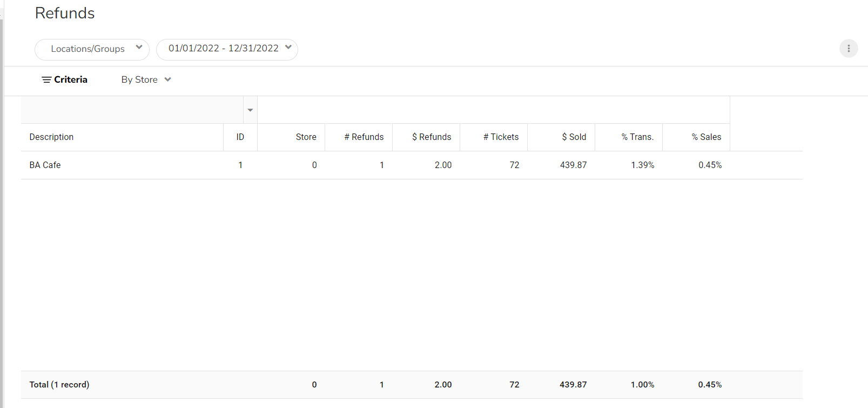This screenshot has height=408, width=868.
Task: Expand the By Store grouping dropdown
Action: pyautogui.click(x=146, y=80)
